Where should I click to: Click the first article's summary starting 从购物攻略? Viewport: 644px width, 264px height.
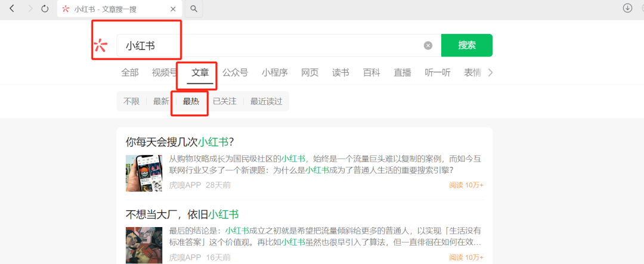pyautogui.click(x=326, y=164)
